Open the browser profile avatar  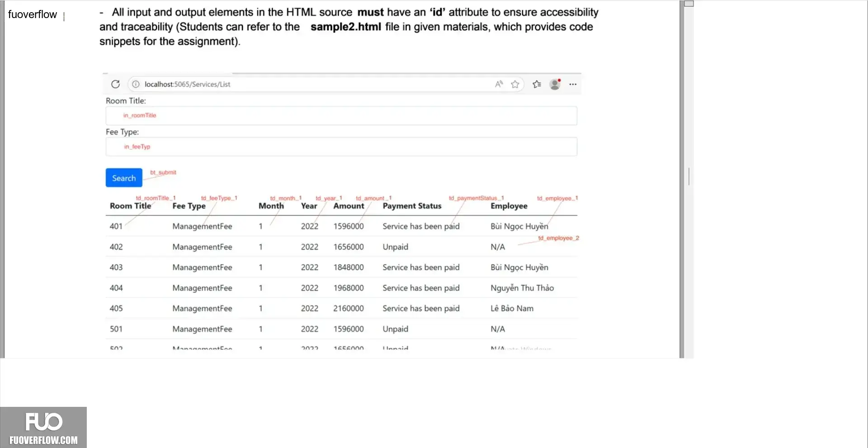click(555, 84)
